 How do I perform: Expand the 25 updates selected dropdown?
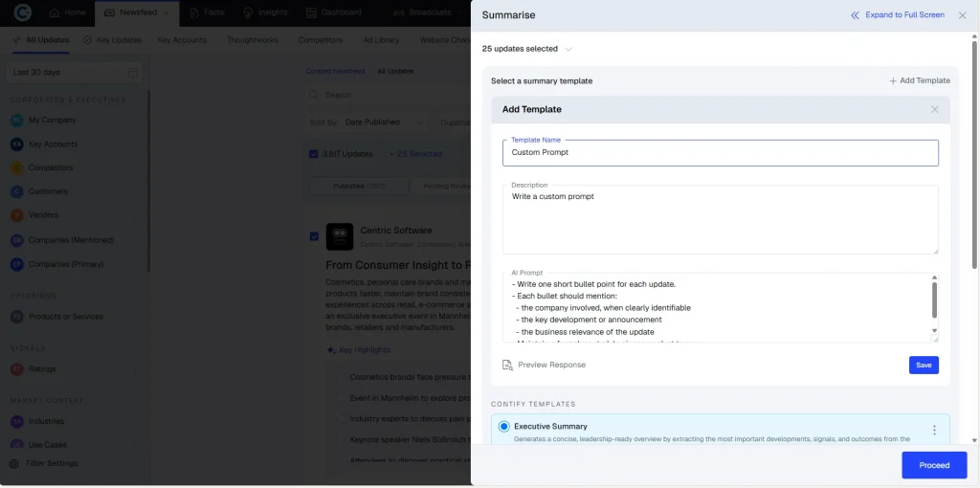[568, 49]
